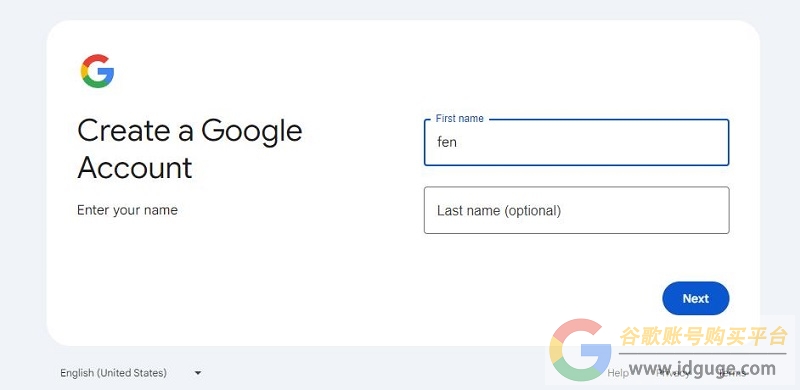Screen dimensions: 800x390
Task: Click the 'Create a Google Account' heading
Action: (190, 149)
